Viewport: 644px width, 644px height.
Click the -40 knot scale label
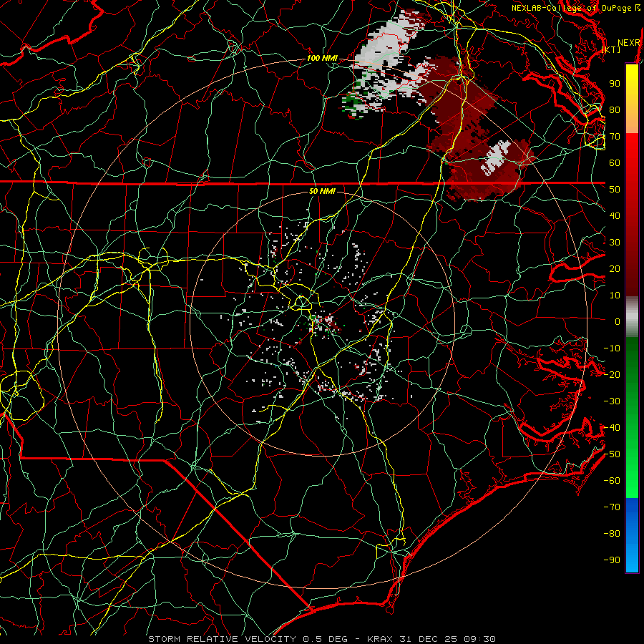[x=612, y=428]
